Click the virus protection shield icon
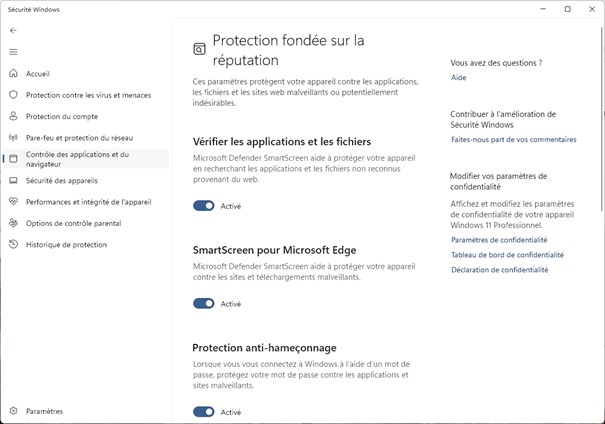605x424 pixels. 13,95
